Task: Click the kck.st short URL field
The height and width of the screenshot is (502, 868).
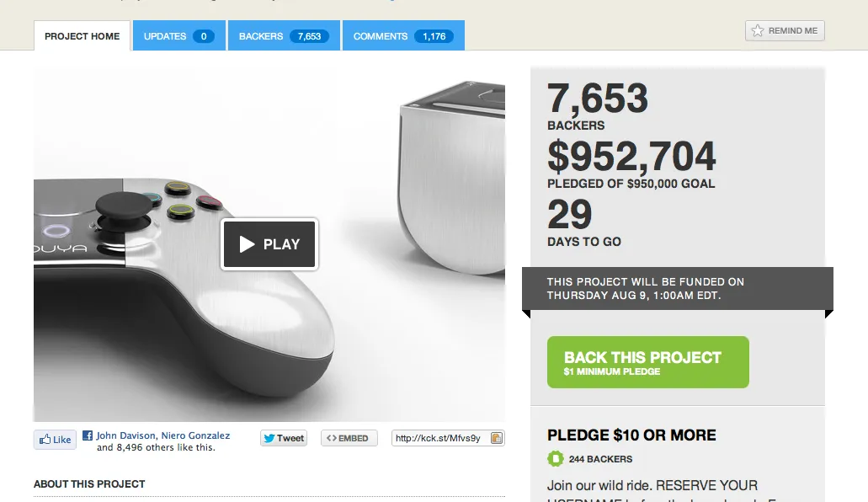Action: pyautogui.click(x=440, y=438)
